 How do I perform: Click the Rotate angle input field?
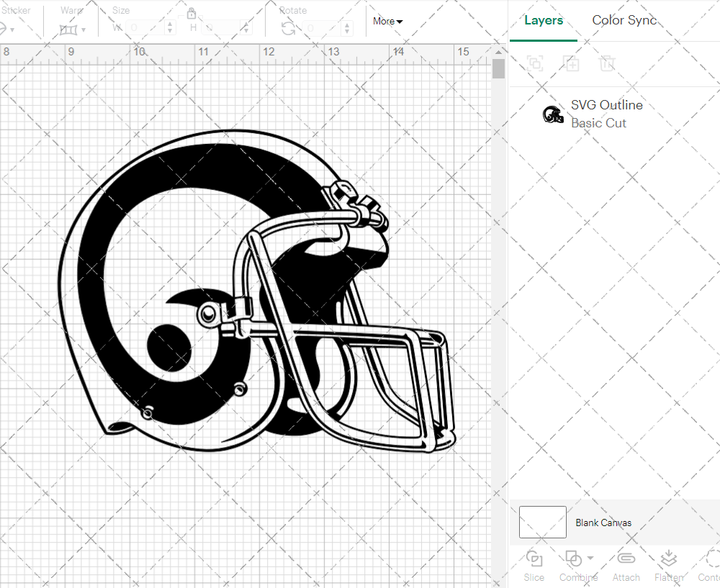click(323, 28)
